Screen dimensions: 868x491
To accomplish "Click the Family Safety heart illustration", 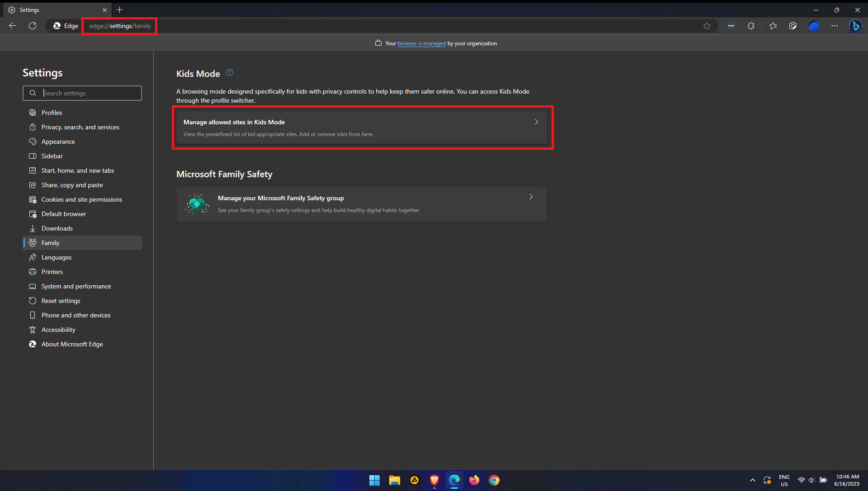I will tap(197, 204).
